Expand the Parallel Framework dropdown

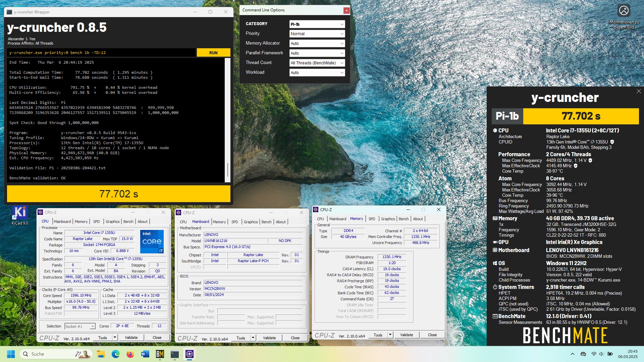[x=317, y=53]
